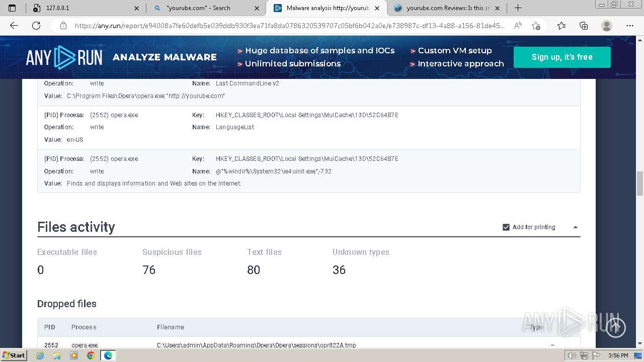Close the Malware analysis tab
The width and height of the screenshot is (644, 362).
pos(377,8)
